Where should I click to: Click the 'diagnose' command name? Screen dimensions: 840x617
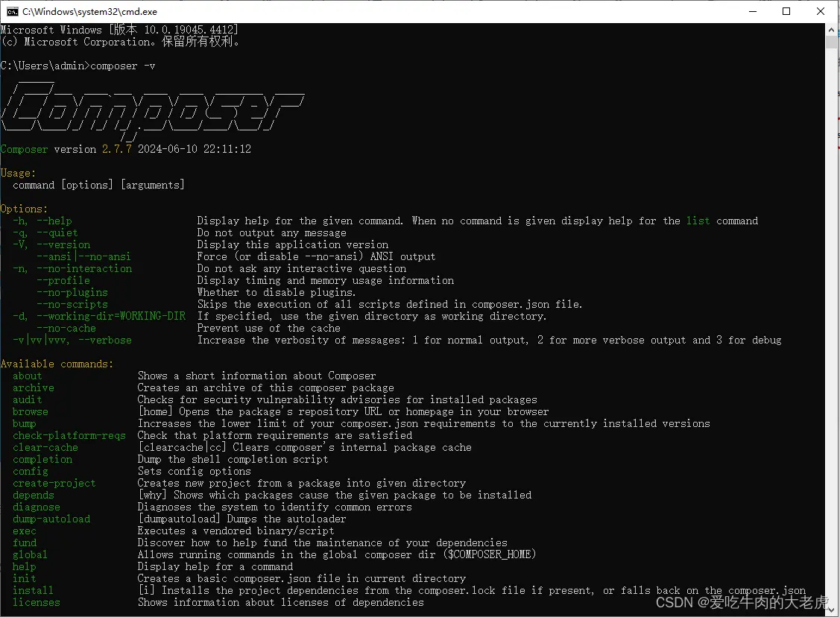pos(37,507)
